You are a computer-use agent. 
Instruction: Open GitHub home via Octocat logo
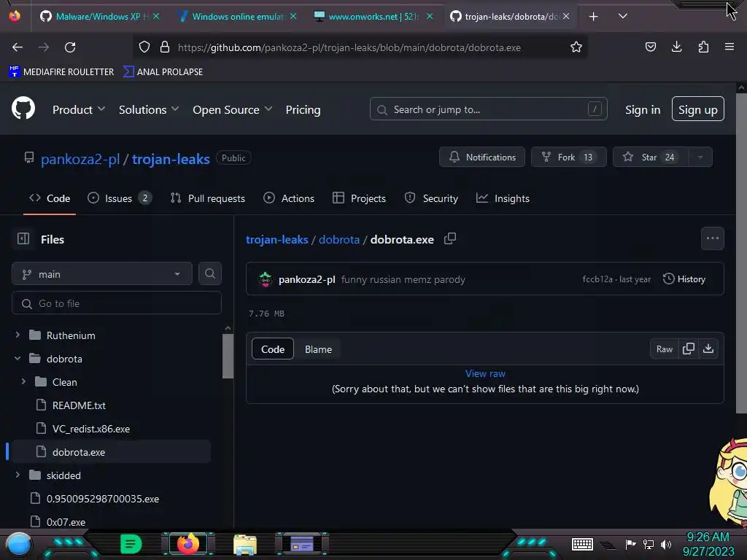(x=23, y=108)
